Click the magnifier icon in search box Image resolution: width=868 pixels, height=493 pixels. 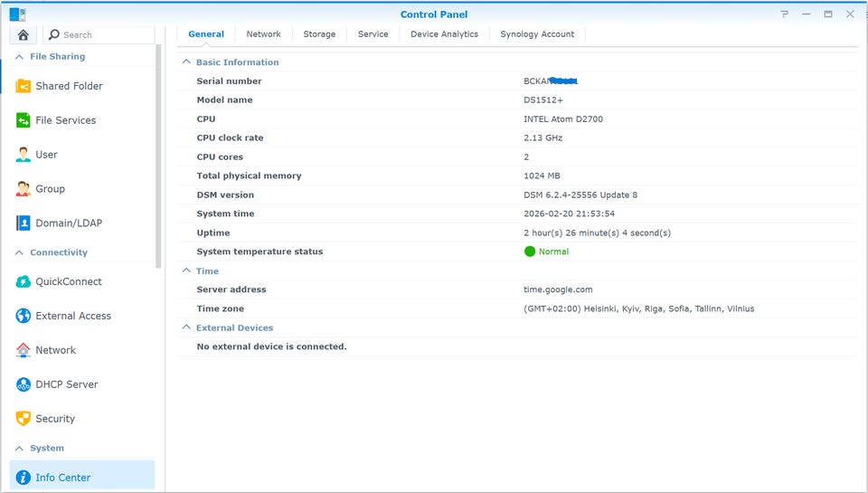(x=53, y=35)
